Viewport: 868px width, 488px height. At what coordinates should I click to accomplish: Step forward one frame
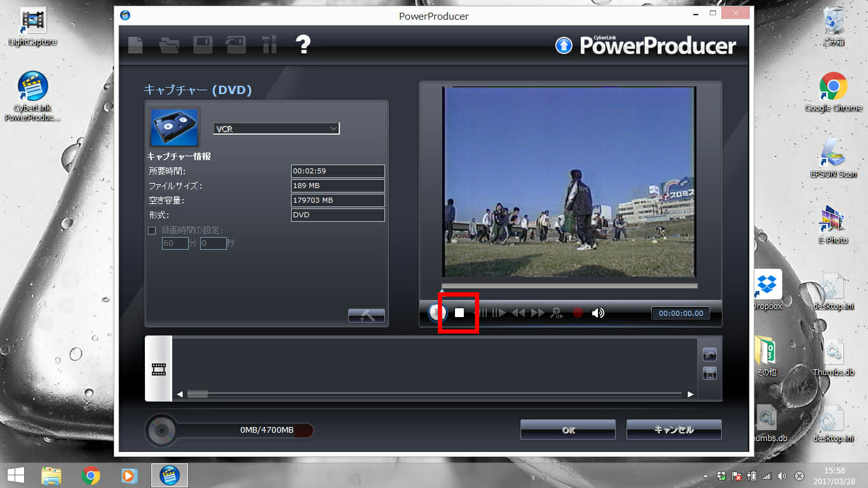pyautogui.click(x=499, y=313)
